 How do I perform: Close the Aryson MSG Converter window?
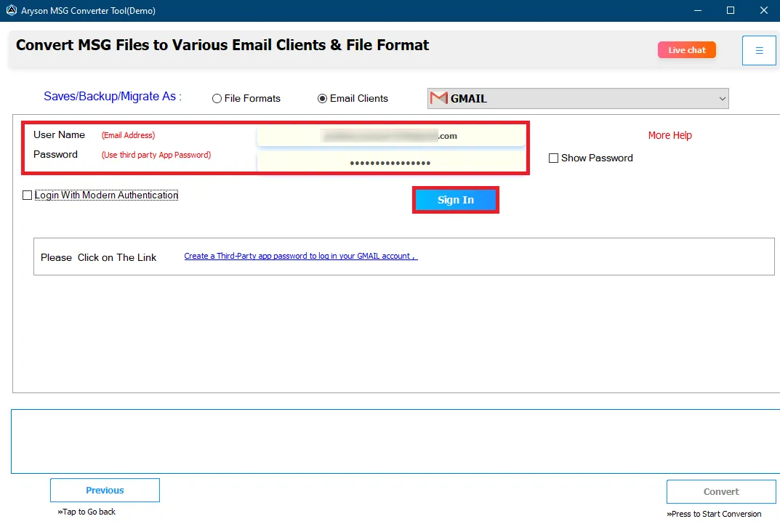coord(764,10)
